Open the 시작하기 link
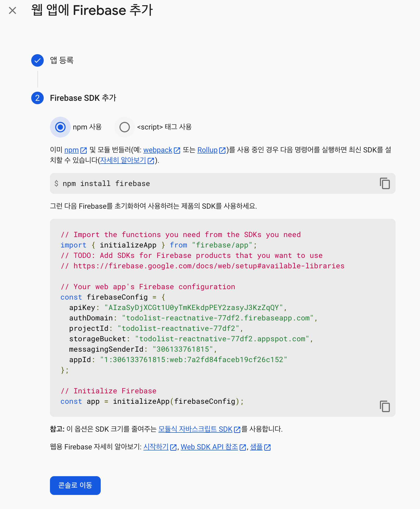 (x=156, y=447)
